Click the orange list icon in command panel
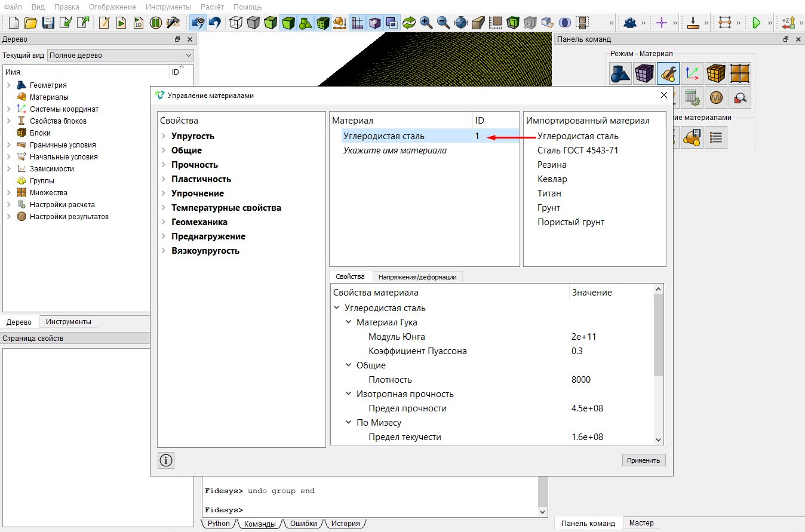The width and height of the screenshot is (805, 532). click(716, 137)
